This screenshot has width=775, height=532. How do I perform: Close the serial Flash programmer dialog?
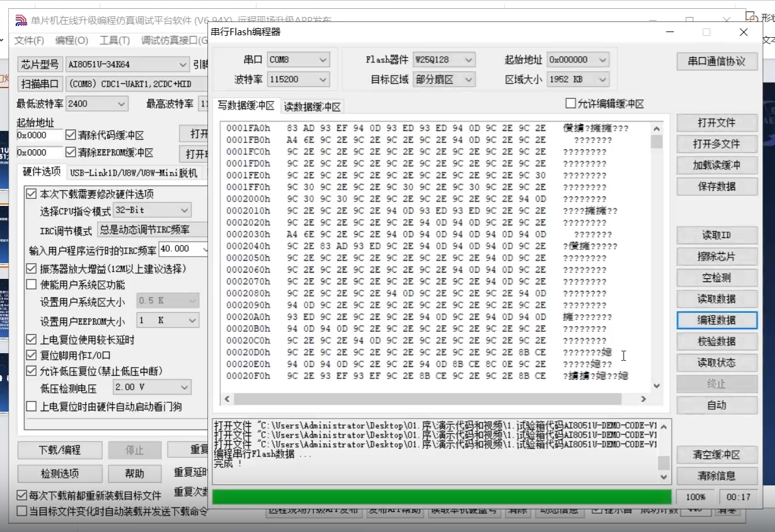[743, 32]
